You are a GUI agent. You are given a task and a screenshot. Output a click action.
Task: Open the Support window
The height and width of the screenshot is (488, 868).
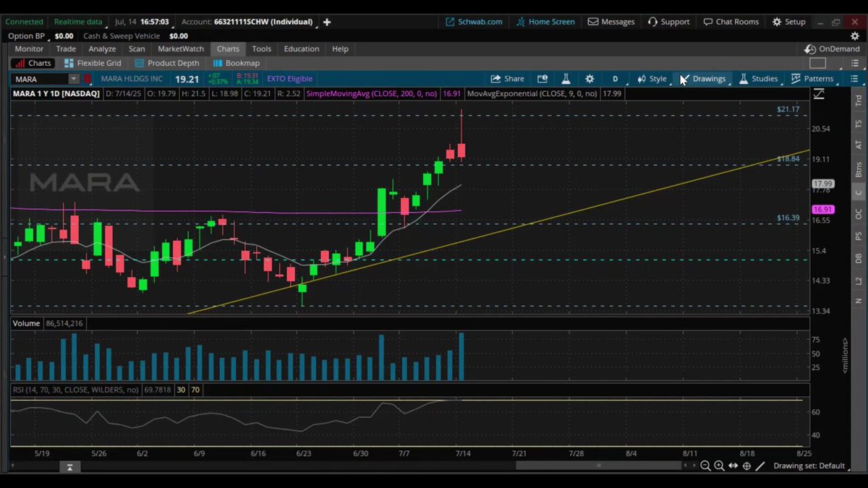click(668, 22)
